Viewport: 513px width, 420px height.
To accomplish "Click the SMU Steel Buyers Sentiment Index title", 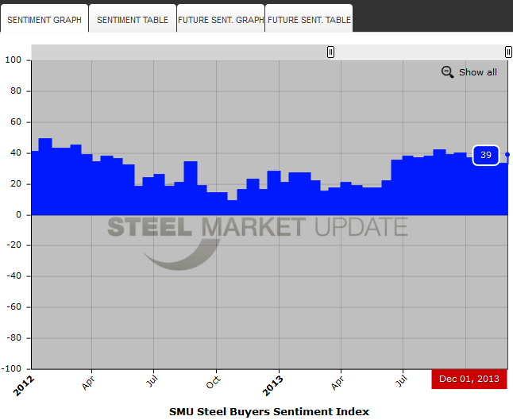I will (x=269, y=411).
